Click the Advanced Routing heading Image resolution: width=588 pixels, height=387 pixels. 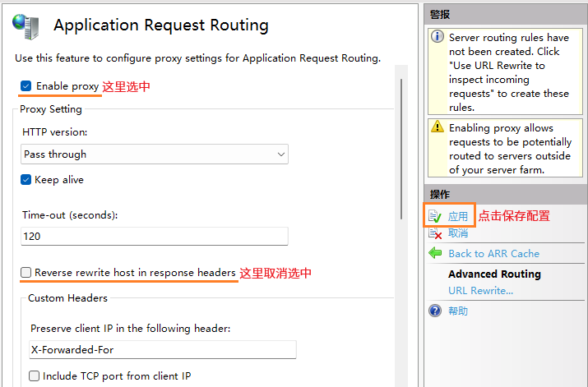coord(494,274)
